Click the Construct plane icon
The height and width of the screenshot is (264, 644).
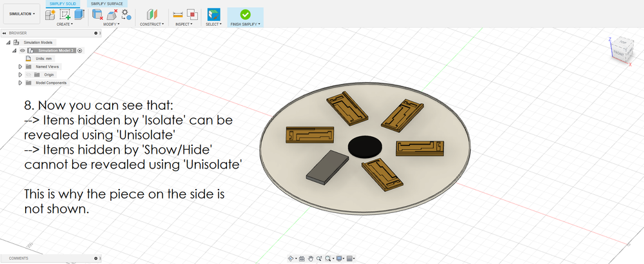(x=152, y=14)
